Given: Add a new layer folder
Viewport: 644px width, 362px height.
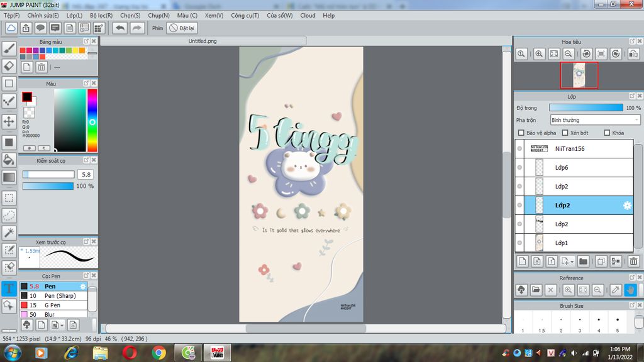Looking at the screenshot, I should (x=583, y=261).
